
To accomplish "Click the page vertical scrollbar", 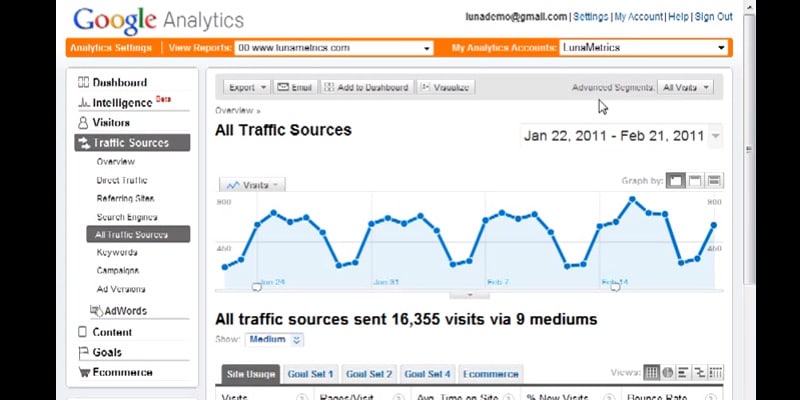I will [748, 148].
